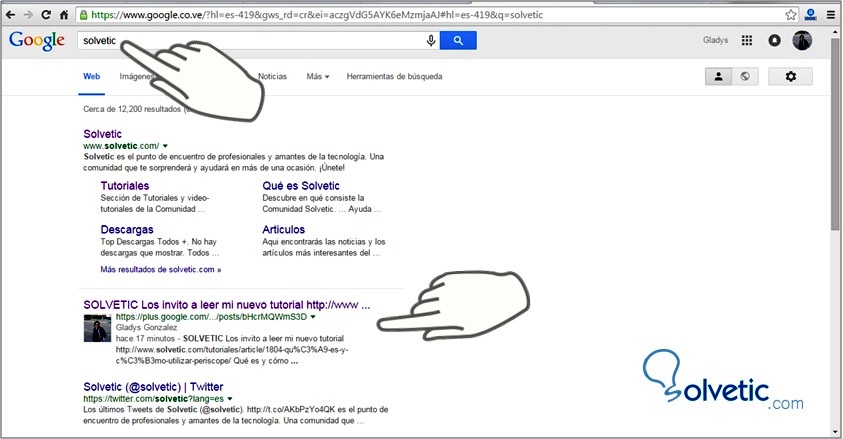Open the Chrome hamburger menu
Viewport: 843px width, 439px height.
[831, 15]
